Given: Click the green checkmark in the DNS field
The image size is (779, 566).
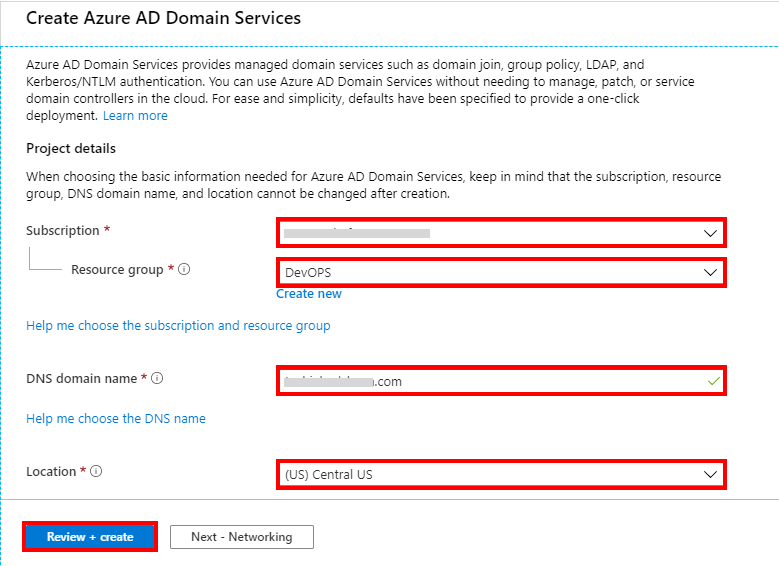Looking at the screenshot, I should click(x=712, y=381).
